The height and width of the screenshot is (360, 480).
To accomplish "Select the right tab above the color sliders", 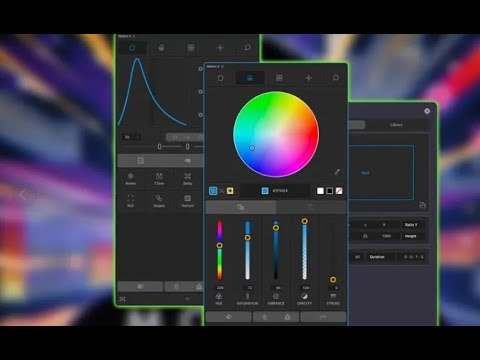I will pos(311,207).
